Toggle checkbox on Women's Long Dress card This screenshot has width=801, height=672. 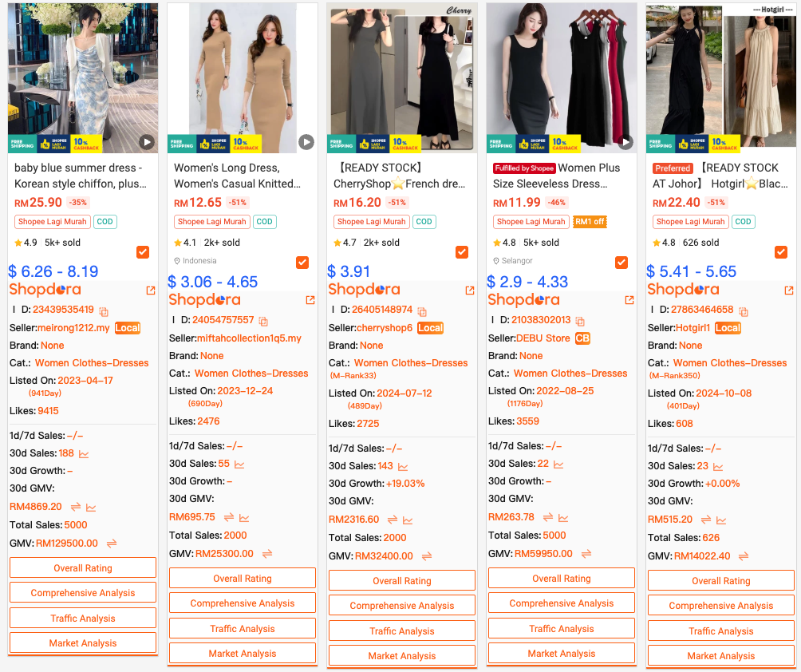[x=302, y=262]
